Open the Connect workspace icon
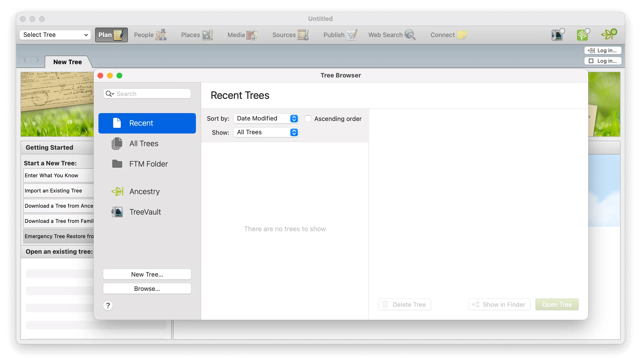 click(448, 35)
